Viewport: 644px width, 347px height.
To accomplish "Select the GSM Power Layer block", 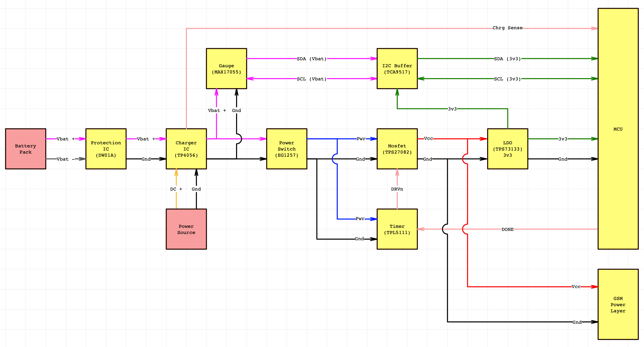I will pos(618,304).
